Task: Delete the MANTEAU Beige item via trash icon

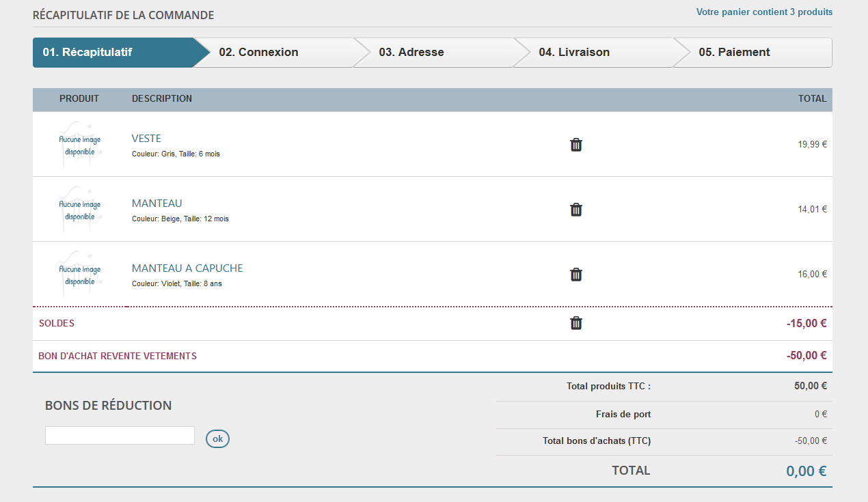Action: pos(576,210)
